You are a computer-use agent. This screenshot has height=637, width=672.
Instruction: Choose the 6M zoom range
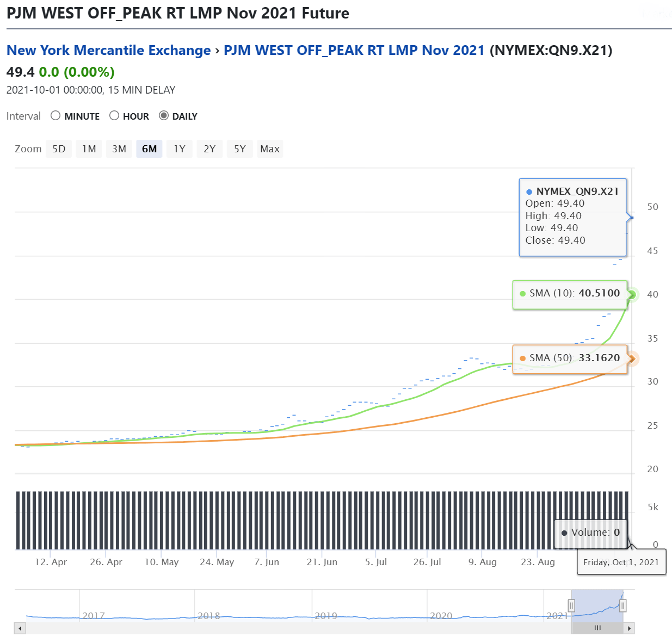click(149, 149)
